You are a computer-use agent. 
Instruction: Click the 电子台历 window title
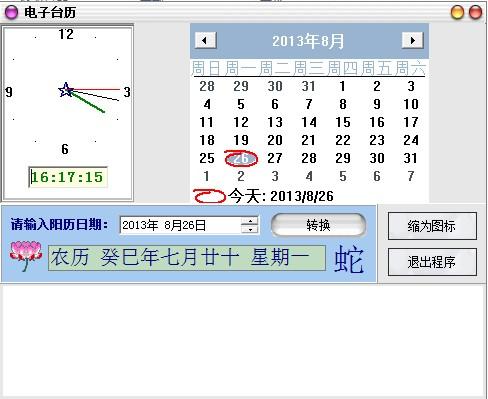point(50,13)
